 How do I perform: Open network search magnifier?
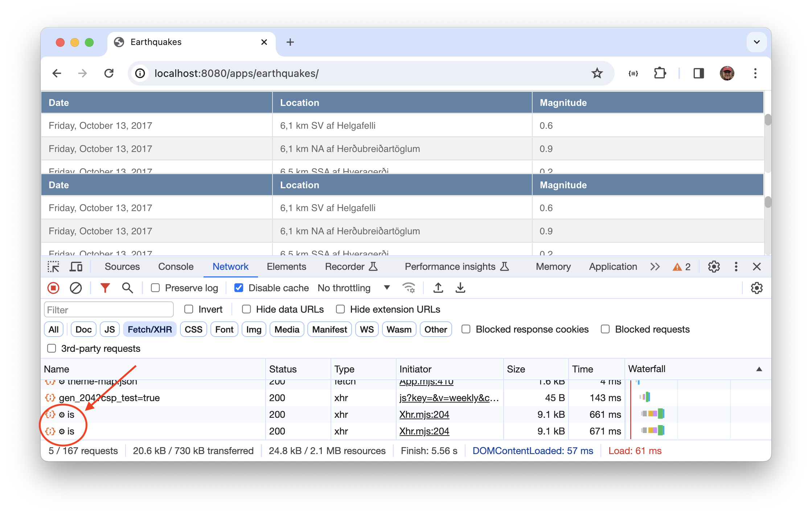127,288
